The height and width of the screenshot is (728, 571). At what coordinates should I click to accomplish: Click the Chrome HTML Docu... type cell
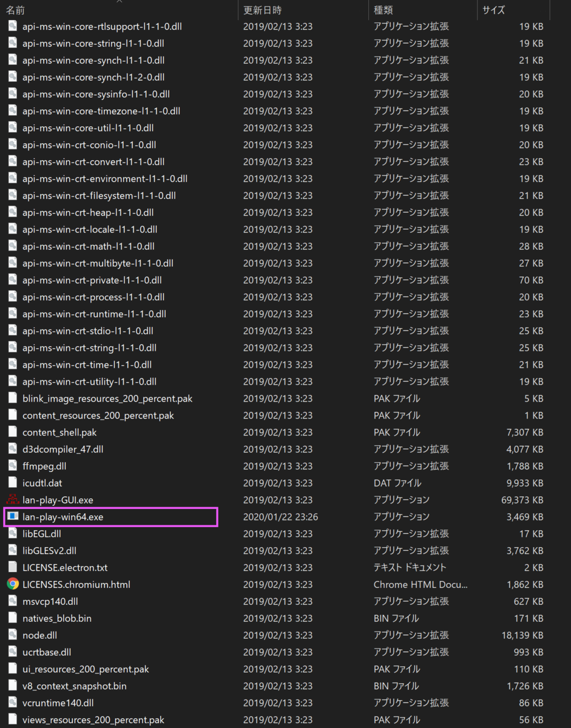[x=421, y=584]
